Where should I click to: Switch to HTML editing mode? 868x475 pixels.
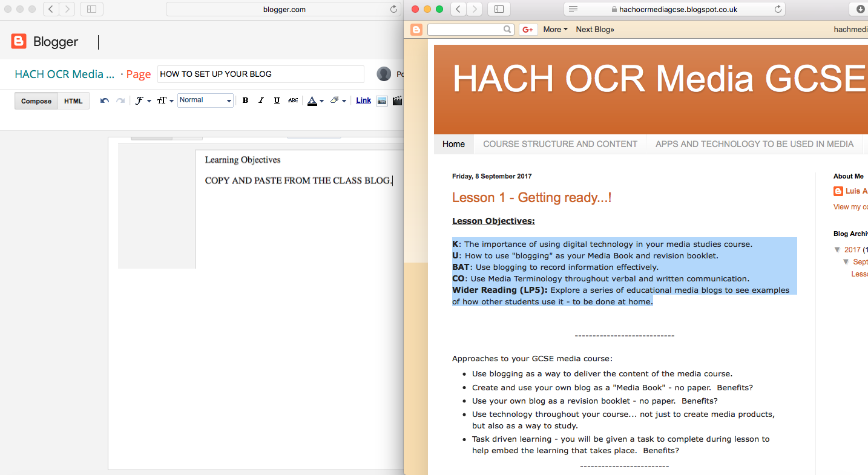(x=73, y=101)
